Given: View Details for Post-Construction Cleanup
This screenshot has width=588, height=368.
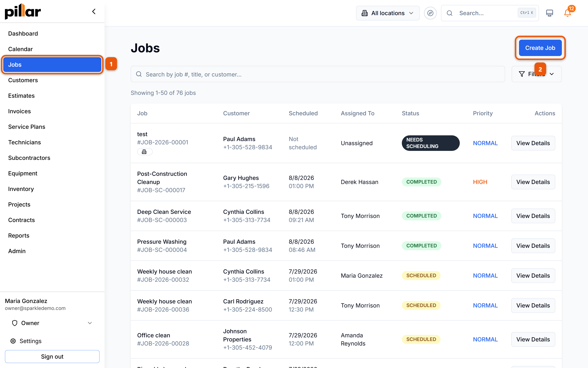Looking at the screenshot, I should (533, 182).
